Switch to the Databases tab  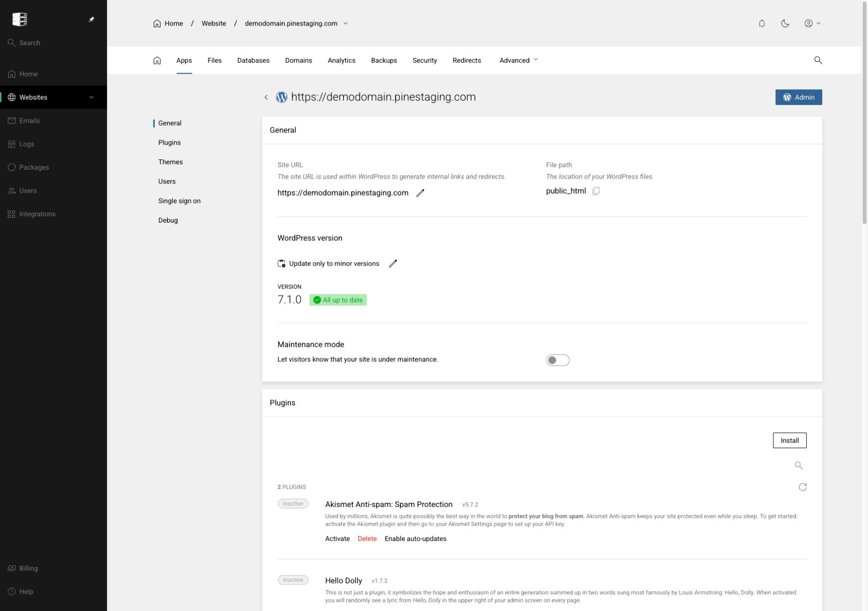tap(253, 60)
